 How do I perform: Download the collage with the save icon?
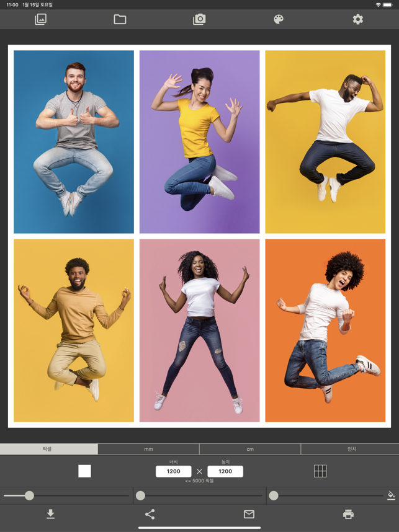point(51,514)
